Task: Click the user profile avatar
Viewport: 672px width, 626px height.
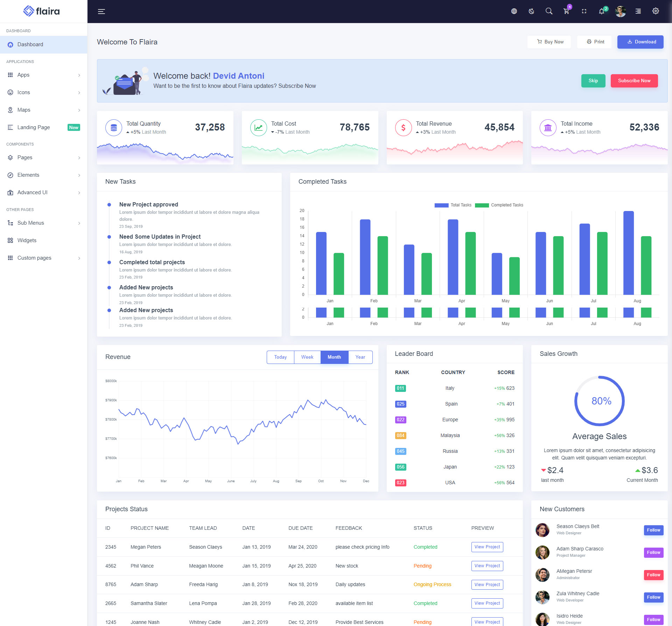Action: pos(620,11)
